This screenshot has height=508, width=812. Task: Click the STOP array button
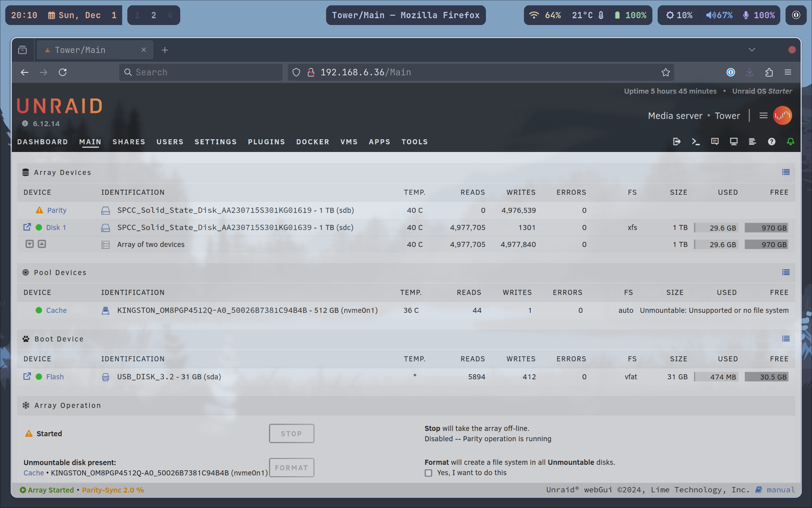pos(291,433)
